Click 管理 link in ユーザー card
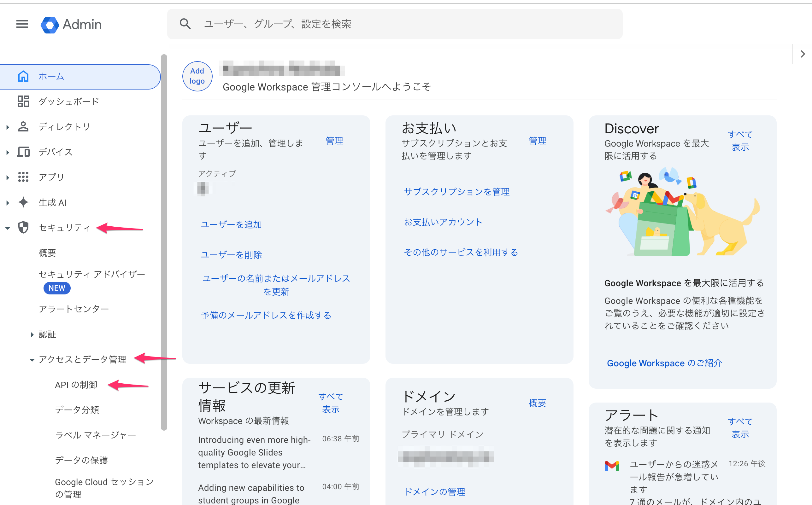The height and width of the screenshot is (505, 812). coord(334,141)
